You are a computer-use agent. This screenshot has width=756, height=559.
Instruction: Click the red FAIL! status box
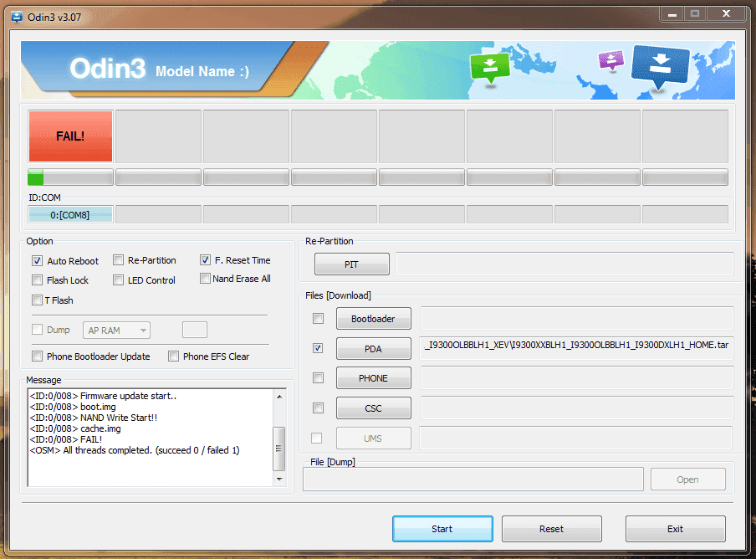[70, 136]
